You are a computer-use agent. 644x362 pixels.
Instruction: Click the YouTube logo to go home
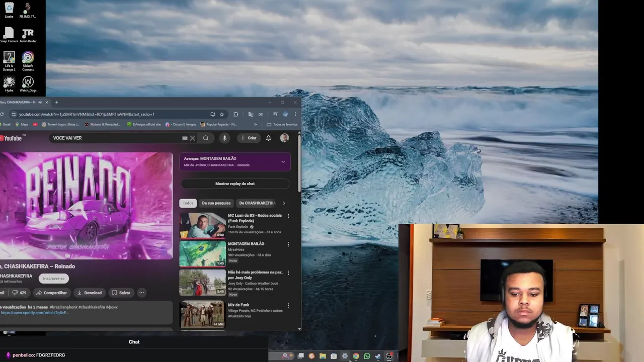click(12, 138)
